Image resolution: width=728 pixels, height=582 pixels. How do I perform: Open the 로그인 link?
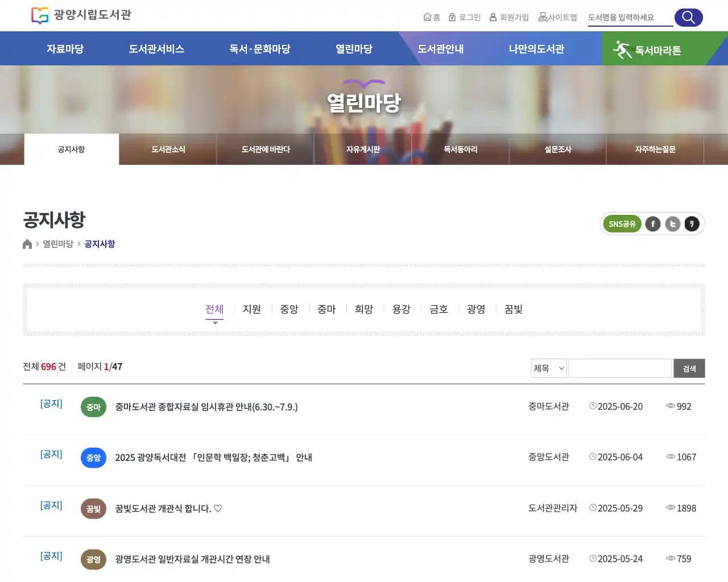[x=465, y=17]
